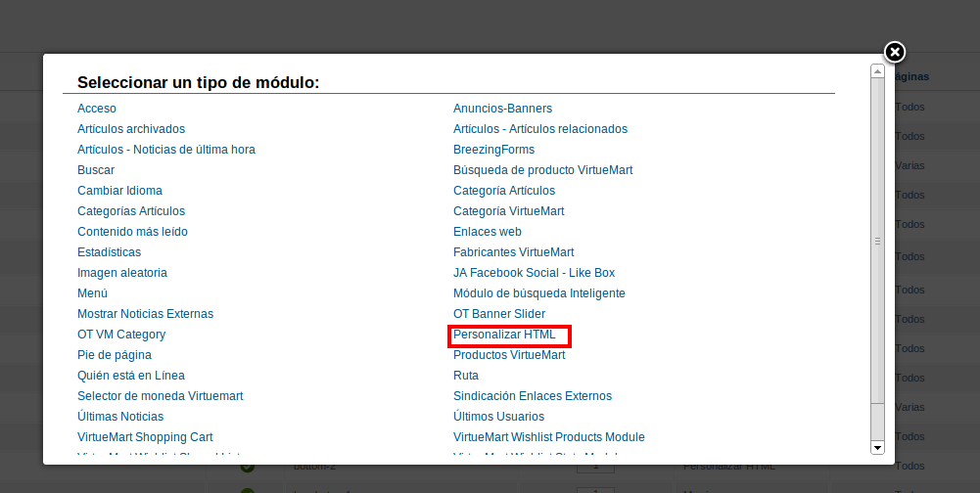Choose Cambiar Idioma module type
980x493 pixels.
(x=119, y=191)
